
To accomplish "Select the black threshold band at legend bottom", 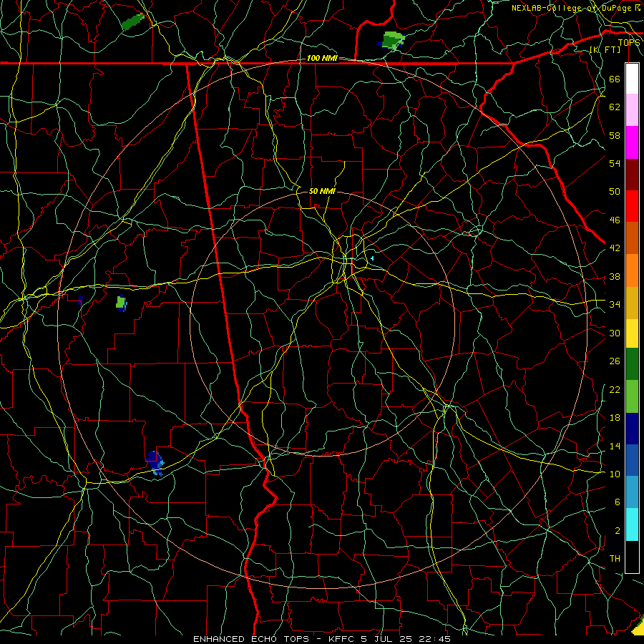I will coord(632,557).
